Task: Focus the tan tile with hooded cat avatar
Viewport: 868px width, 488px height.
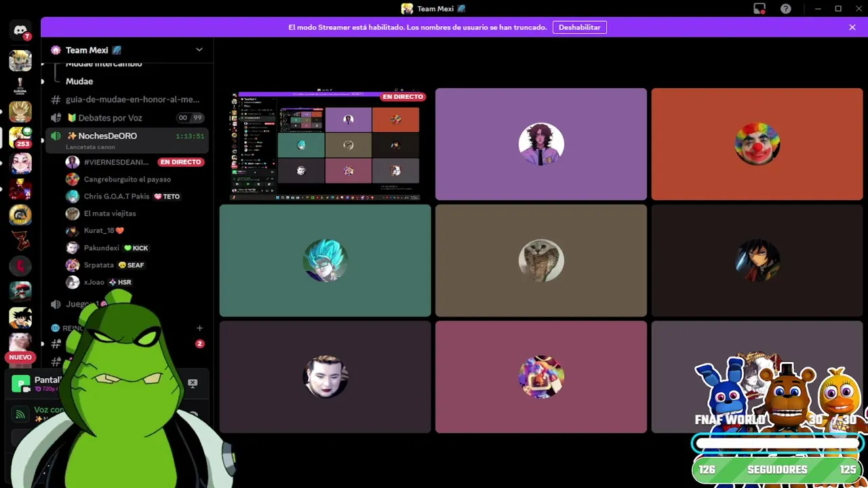Action: [541, 261]
